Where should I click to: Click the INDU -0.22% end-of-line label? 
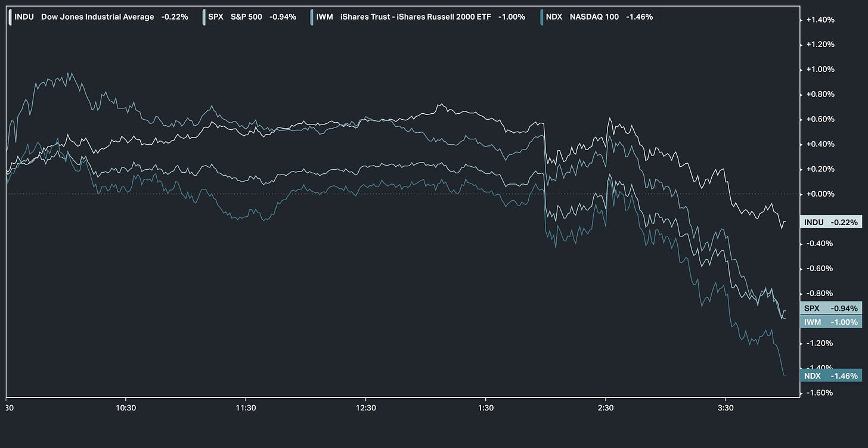point(830,222)
